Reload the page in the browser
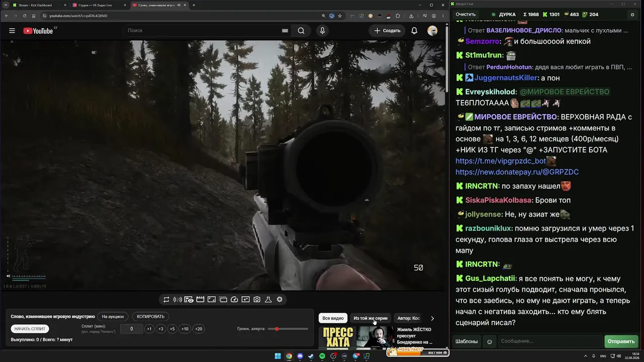This screenshot has width=644, height=362. 24,16
